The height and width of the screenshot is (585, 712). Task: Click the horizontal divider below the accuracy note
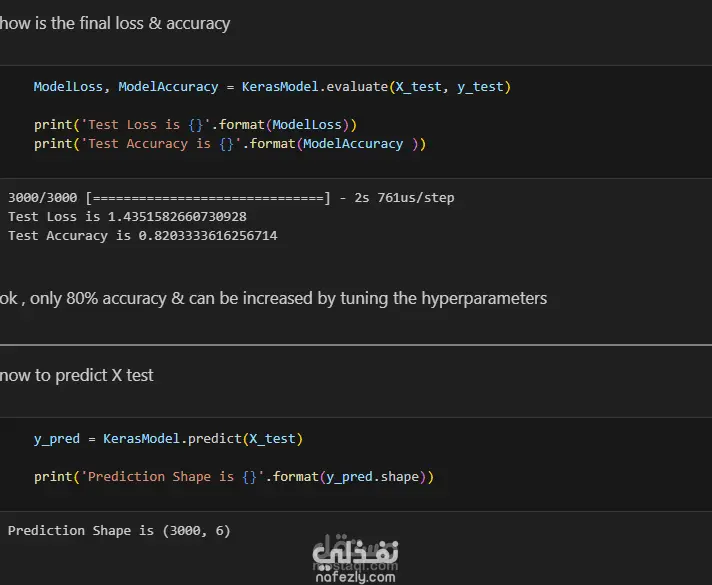point(356,345)
